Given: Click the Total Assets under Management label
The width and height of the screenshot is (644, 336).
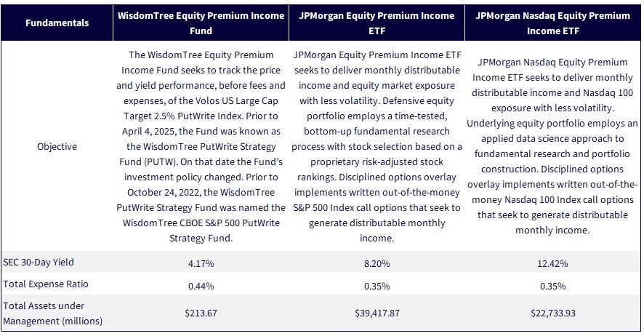Looking at the screenshot, I should pyautogui.click(x=52, y=313).
